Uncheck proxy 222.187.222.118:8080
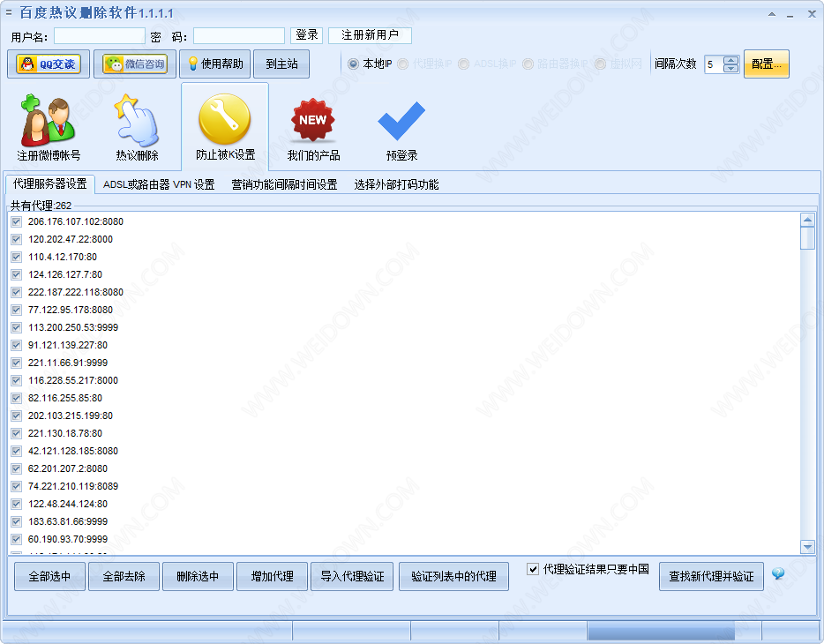The image size is (824, 644). (x=16, y=292)
